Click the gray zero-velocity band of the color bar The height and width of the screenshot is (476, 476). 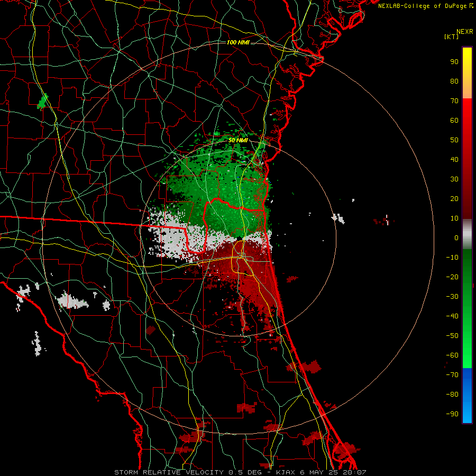(x=467, y=234)
